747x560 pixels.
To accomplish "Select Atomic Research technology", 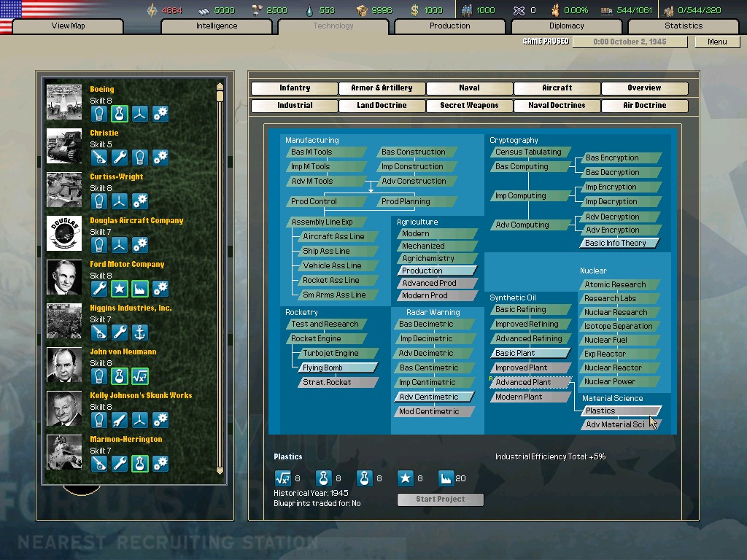I will click(x=620, y=284).
